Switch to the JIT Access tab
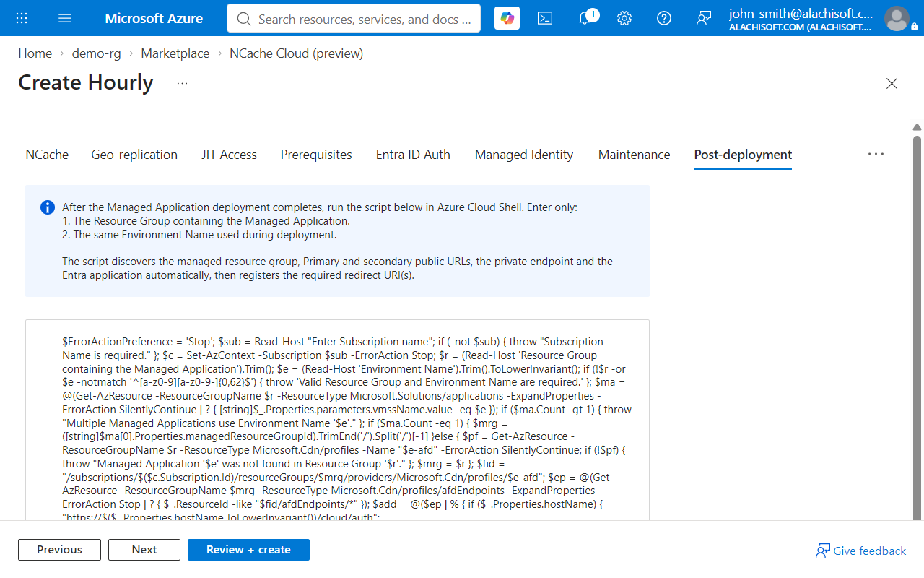 pyautogui.click(x=230, y=155)
